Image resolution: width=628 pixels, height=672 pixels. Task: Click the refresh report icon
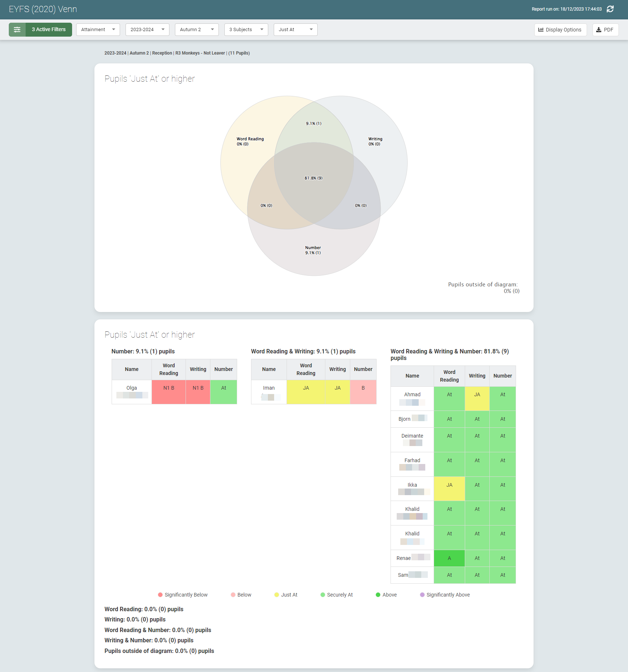pos(610,9)
